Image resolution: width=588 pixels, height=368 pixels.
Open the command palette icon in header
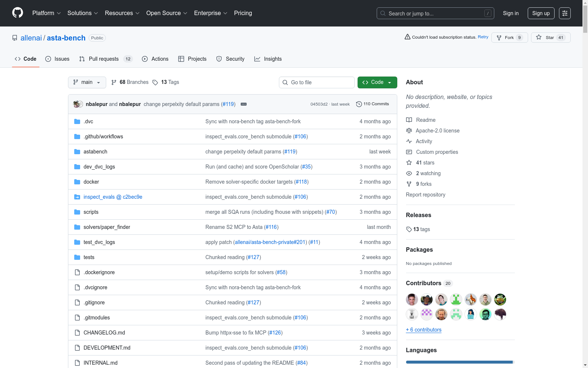tap(565, 13)
